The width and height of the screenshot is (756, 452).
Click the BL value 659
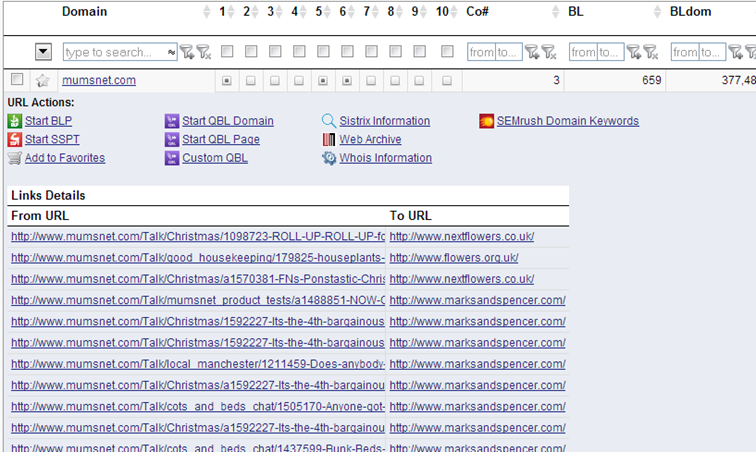pyautogui.click(x=651, y=80)
